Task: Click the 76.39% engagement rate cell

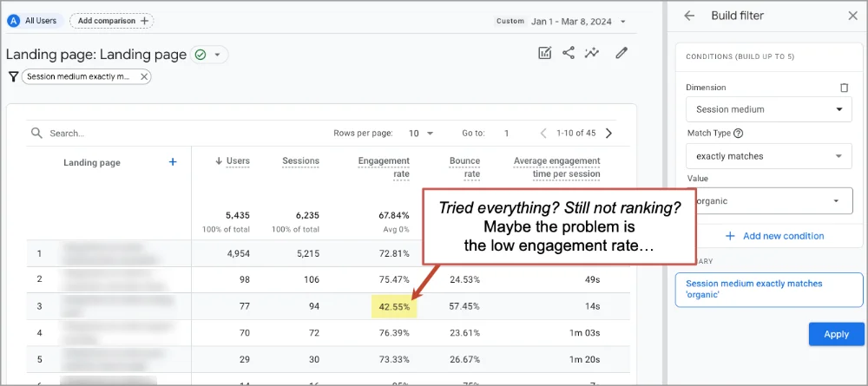Action: click(x=394, y=333)
